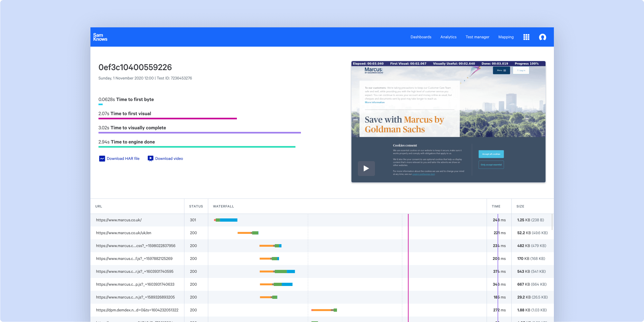Open the Test manager menu
This screenshot has height=322, width=644.
[x=477, y=37]
